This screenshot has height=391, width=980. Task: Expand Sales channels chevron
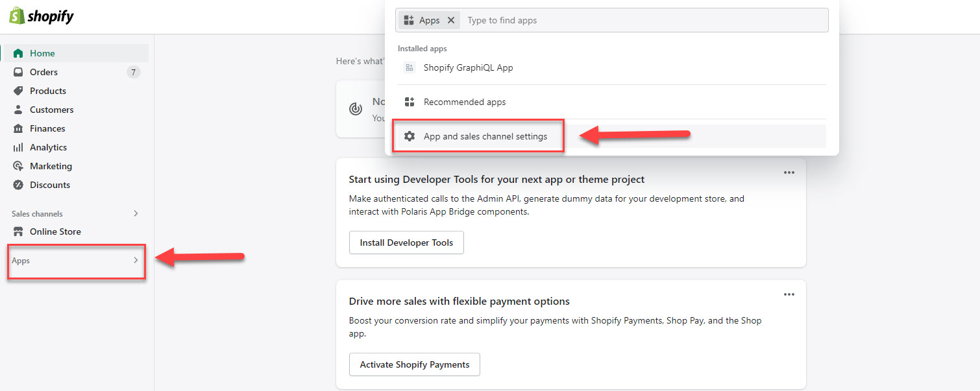[136, 213]
